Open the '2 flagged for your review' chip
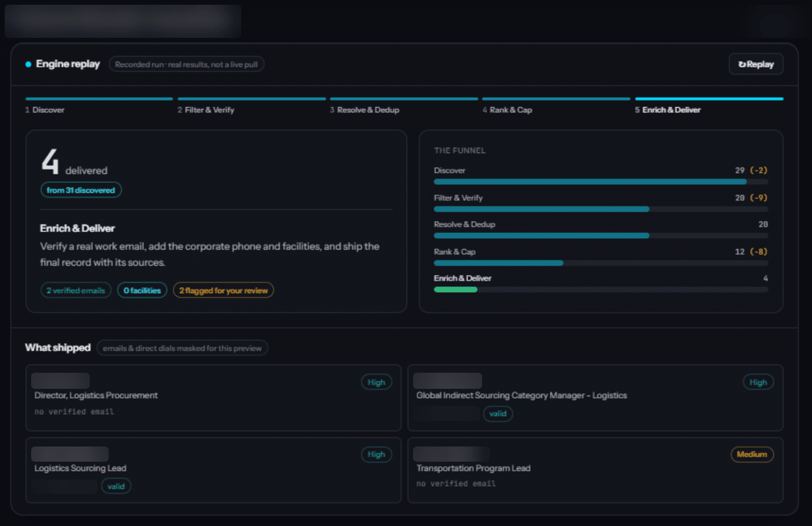Image resolution: width=812 pixels, height=526 pixels. coord(224,290)
